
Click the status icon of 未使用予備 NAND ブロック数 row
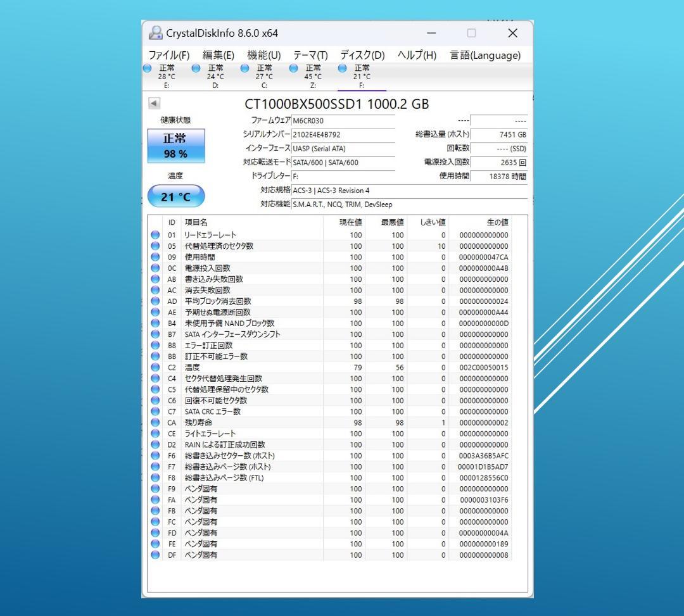(x=155, y=323)
